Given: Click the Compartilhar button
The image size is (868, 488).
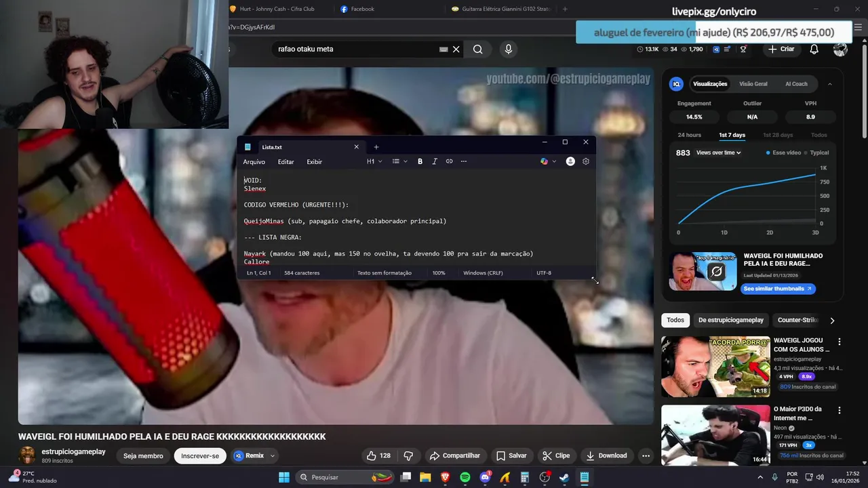Looking at the screenshot, I should (x=456, y=455).
